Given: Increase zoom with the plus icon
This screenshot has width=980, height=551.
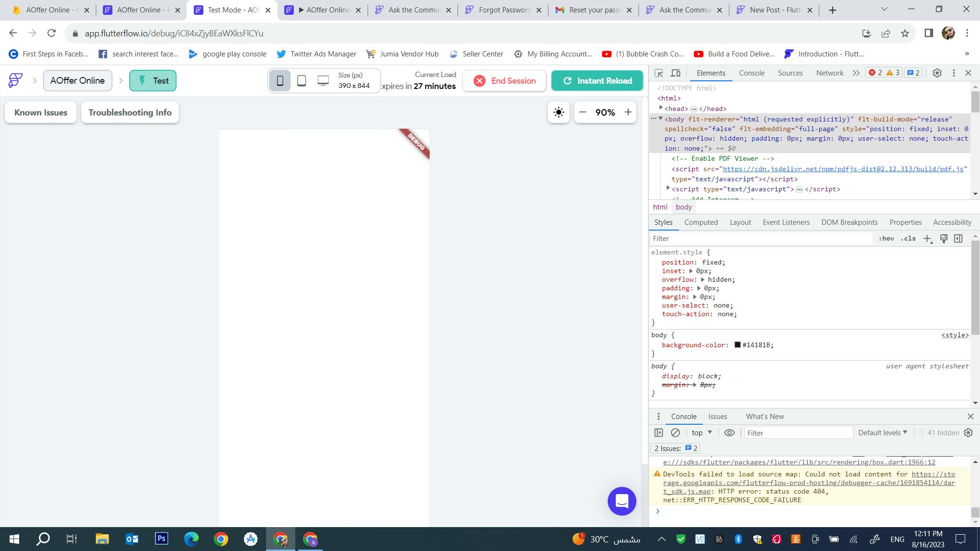Looking at the screenshot, I should tap(628, 112).
